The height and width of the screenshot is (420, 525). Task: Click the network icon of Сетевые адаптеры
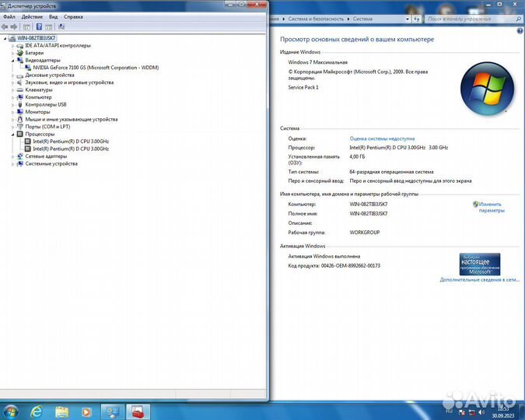click(x=20, y=156)
